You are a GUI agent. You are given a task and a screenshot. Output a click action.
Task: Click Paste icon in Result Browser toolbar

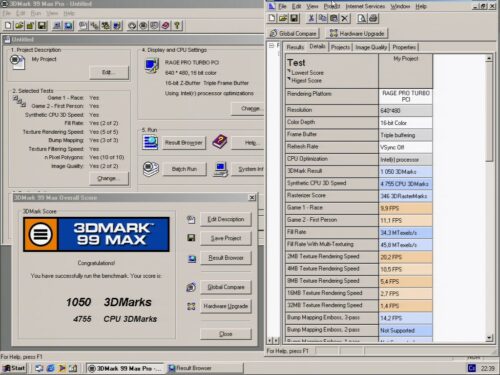click(x=334, y=18)
